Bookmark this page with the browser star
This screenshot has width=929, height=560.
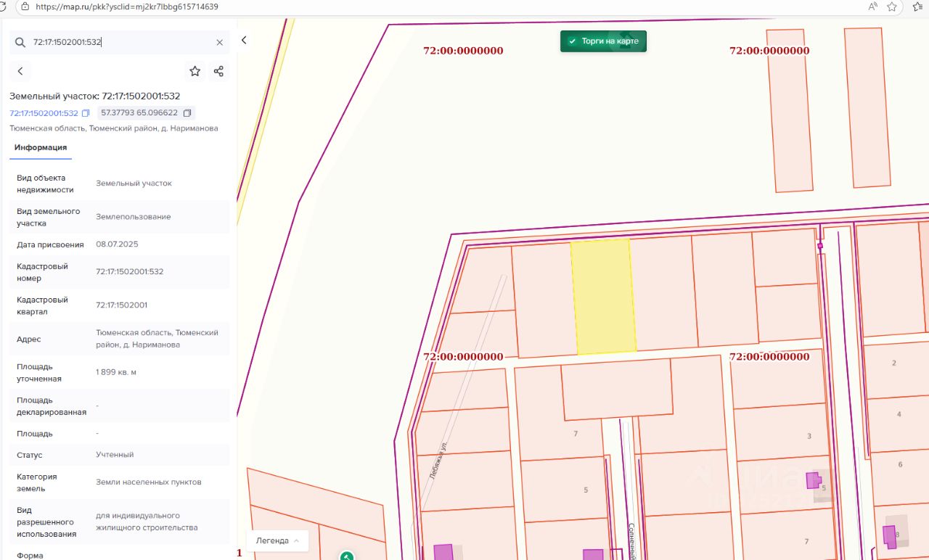coord(892,7)
